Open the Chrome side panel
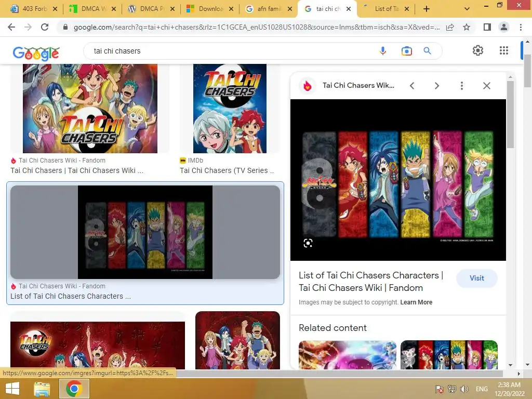The height and width of the screenshot is (399, 532). point(487,27)
